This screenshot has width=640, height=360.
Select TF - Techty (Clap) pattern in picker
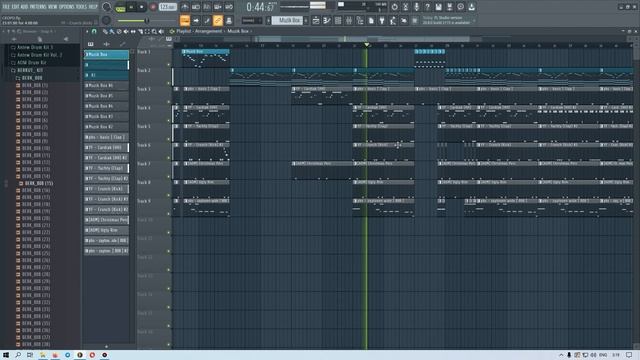(x=106, y=168)
